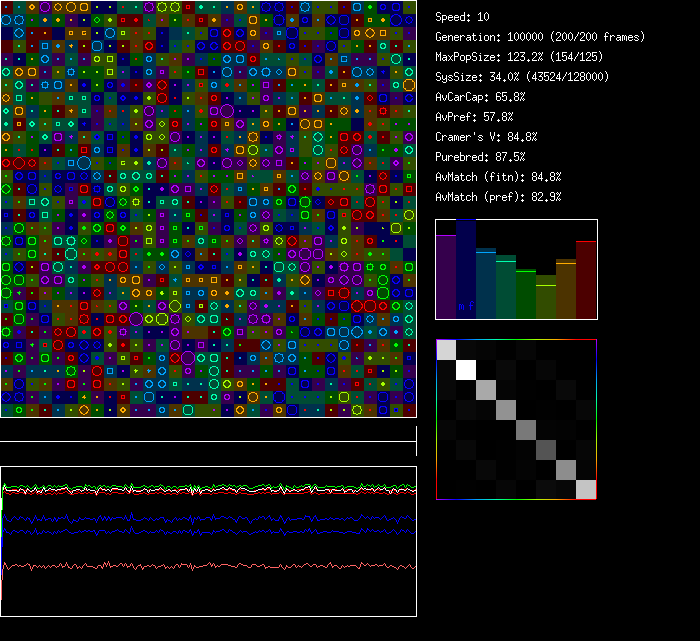The height and width of the screenshot is (641, 700).
Task: Click the large cyan circle in the grid
Action: click(x=84, y=163)
